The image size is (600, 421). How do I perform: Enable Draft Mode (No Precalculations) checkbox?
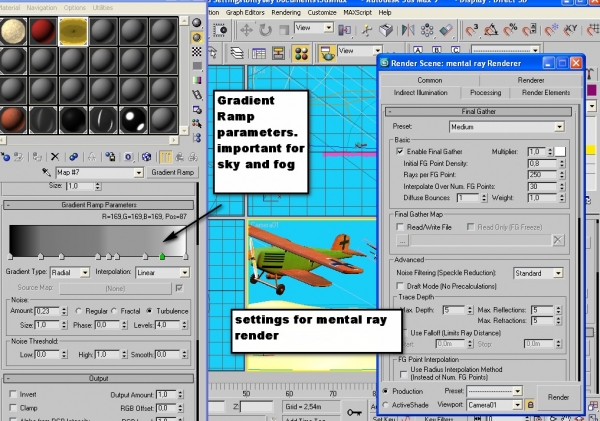coord(400,286)
